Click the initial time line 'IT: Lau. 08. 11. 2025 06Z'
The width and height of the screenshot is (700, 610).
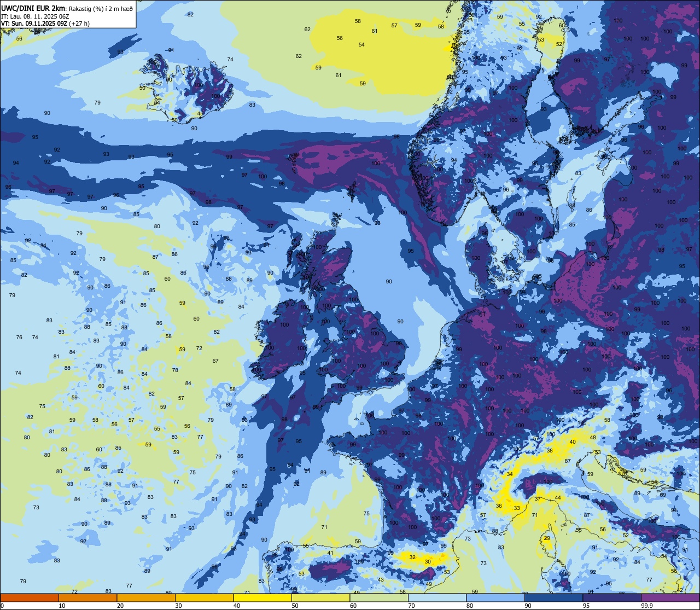(x=34, y=16)
